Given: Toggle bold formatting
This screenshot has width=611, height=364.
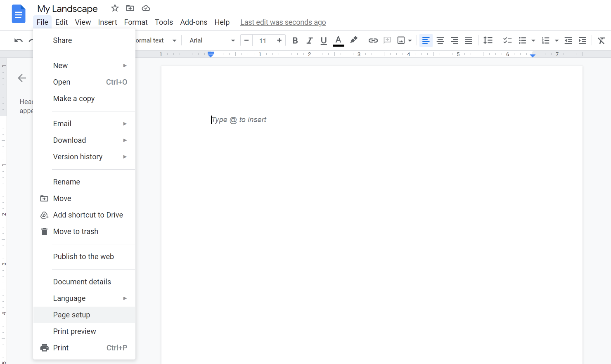Looking at the screenshot, I should point(295,40).
